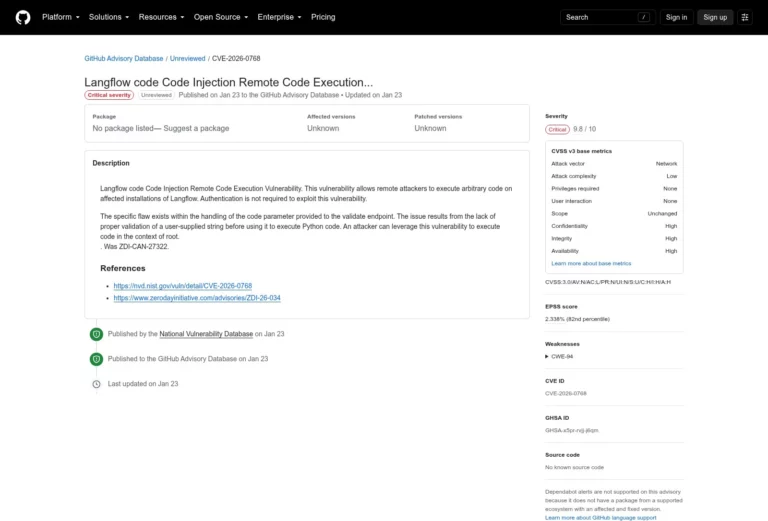Open Learn more about GitHub language support
The width and height of the screenshot is (768, 521).
(x=600, y=518)
